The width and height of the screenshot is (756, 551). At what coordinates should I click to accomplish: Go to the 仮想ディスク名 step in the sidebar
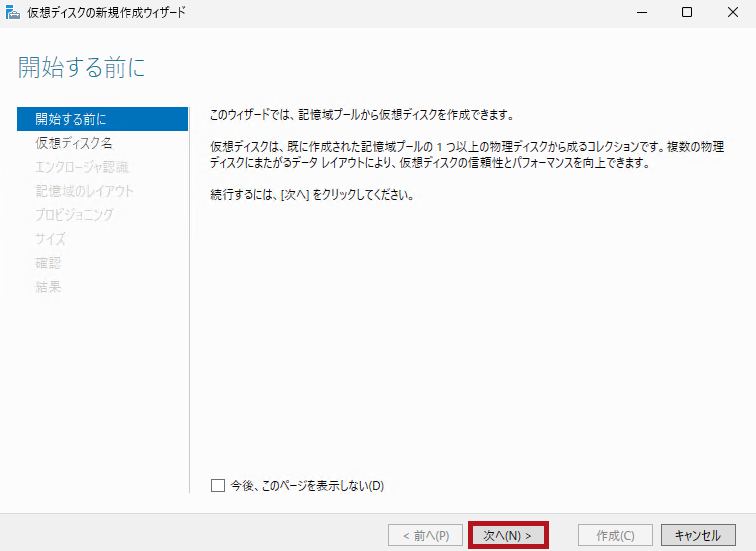pyautogui.click(x=73, y=143)
